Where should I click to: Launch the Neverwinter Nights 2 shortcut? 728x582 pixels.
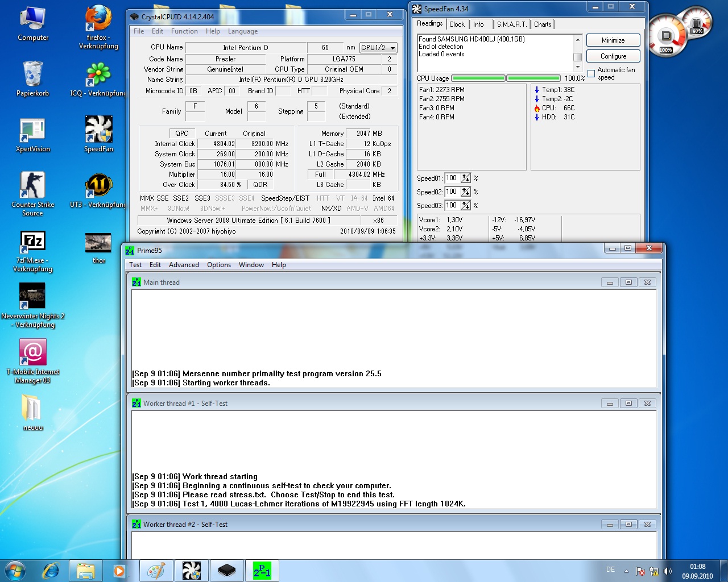tap(33, 306)
